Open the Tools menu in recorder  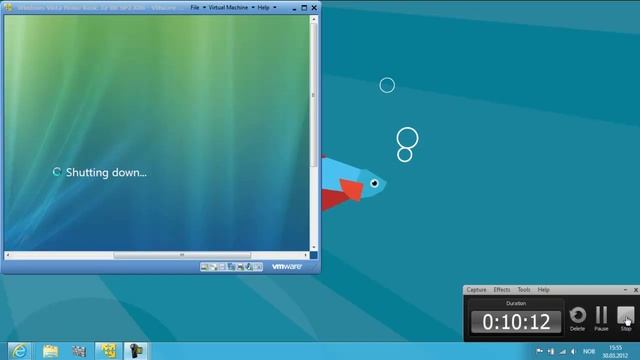pos(524,289)
